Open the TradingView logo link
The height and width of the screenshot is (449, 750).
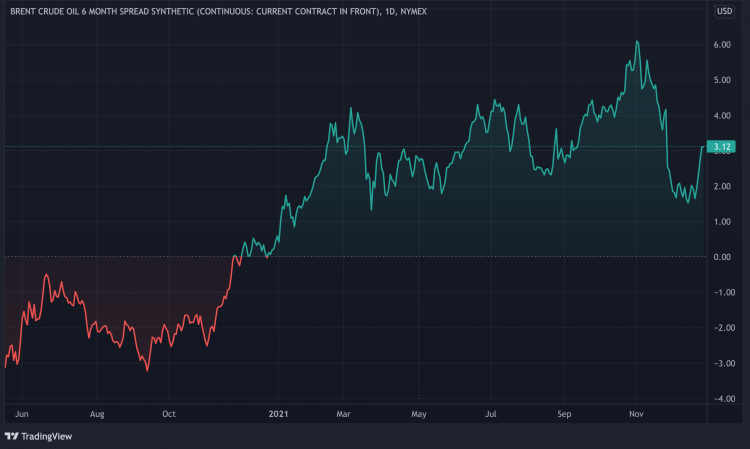[x=38, y=436]
